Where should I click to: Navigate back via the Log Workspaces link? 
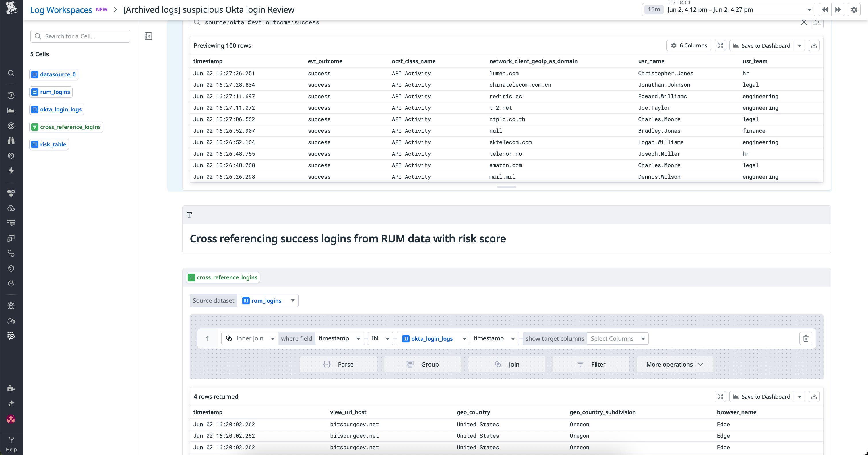click(x=61, y=9)
